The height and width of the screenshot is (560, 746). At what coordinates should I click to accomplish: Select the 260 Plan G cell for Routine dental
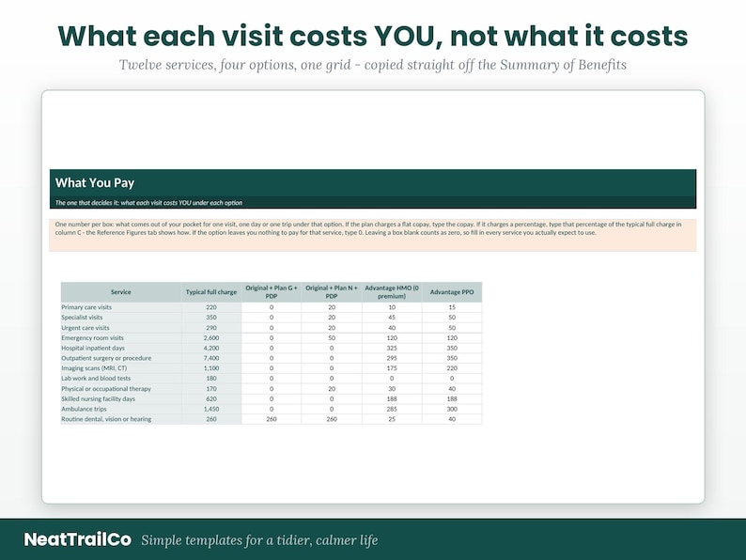coord(272,419)
